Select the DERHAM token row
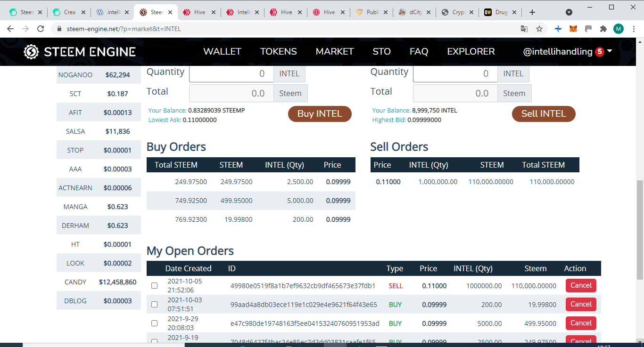The height and width of the screenshot is (347, 644). tap(99, 226)
